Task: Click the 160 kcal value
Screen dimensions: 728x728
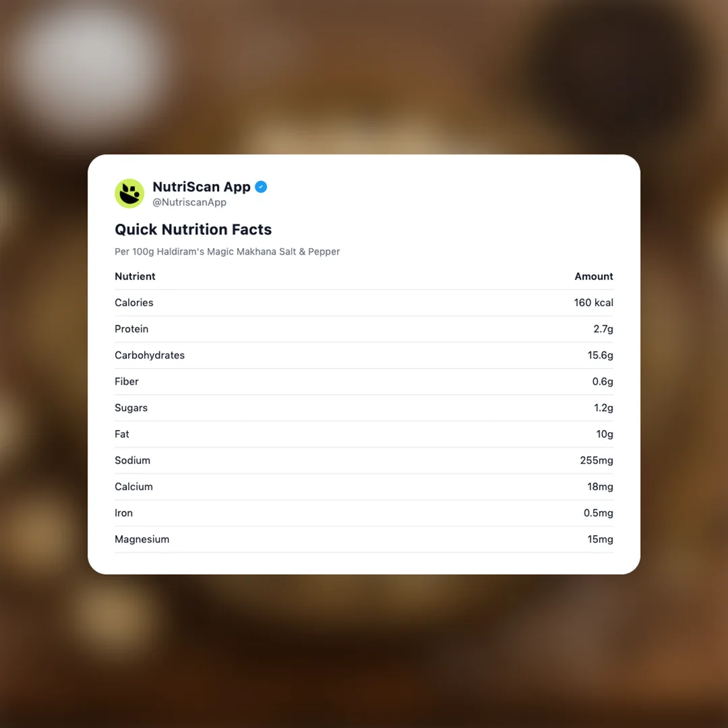Action: click(593, 303)
